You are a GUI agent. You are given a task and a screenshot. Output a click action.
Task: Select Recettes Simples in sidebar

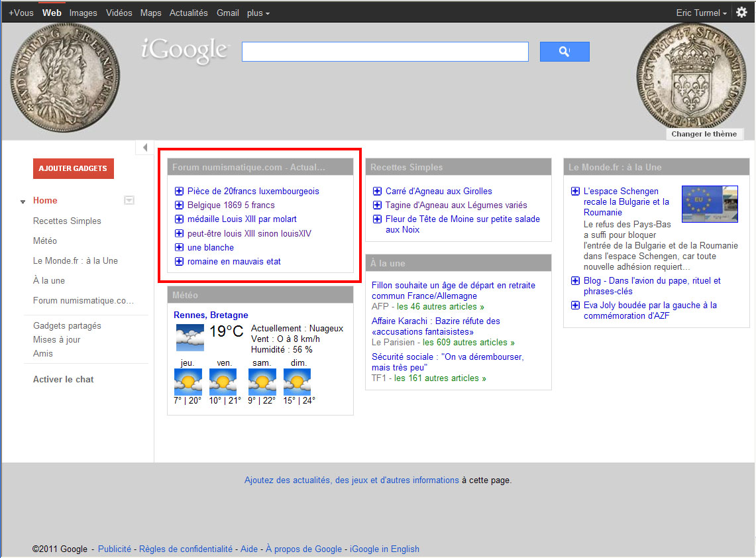(x=67, y=221)
